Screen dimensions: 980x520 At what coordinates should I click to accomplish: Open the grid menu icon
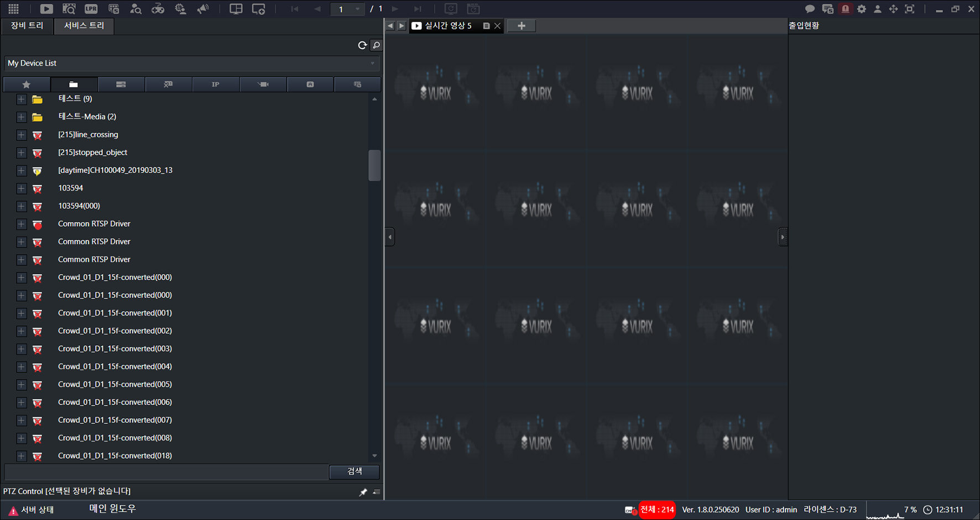[x=13, y=9]
